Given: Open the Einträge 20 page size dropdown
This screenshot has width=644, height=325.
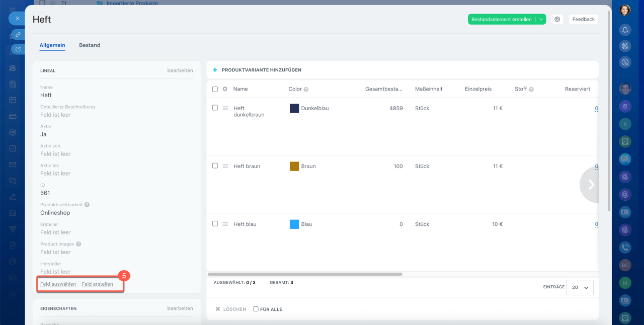Looking at the screenshot, I should [x=580, y=287].
